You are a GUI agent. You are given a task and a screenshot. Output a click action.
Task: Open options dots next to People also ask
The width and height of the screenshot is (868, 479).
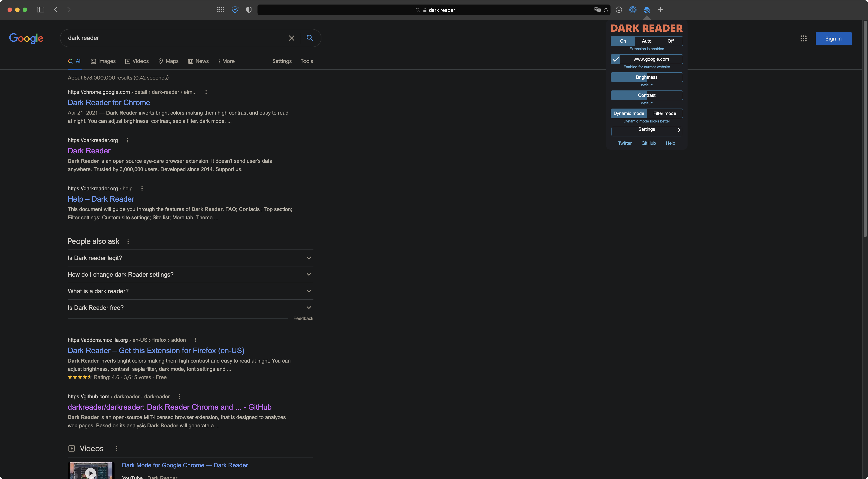click(128, 241)
